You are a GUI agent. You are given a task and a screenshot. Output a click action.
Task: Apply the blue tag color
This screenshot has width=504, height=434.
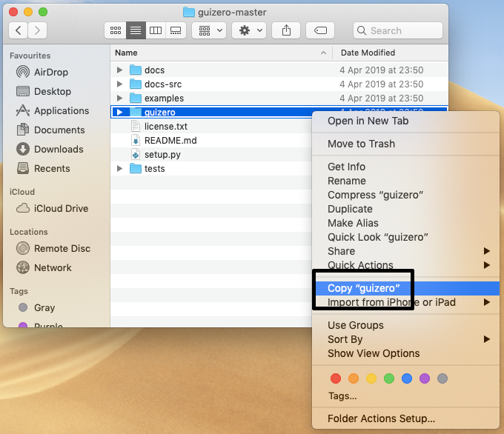tap(407, 378)
